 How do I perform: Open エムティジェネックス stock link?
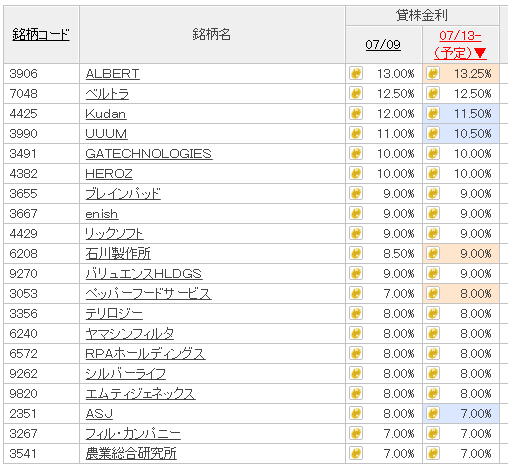pyautogui.click(x=140, y=394)
